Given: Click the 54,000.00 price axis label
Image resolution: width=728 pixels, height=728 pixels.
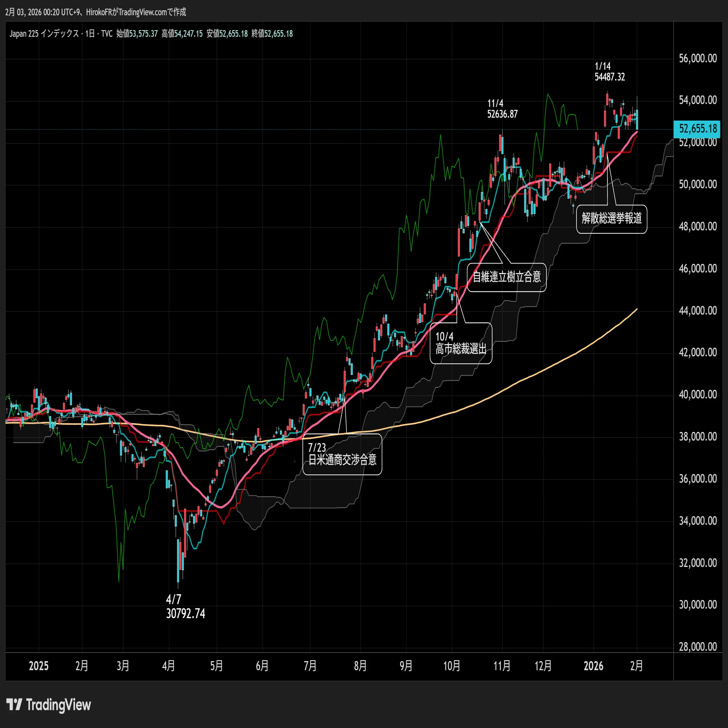Looking at the screenshot, I should coord(698,100).
